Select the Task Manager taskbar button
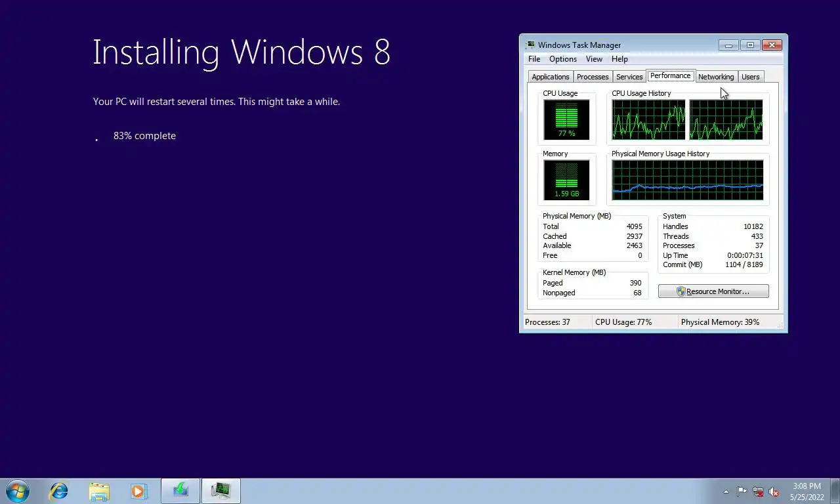This screenshot has height=504, width=840. point(221,491)
